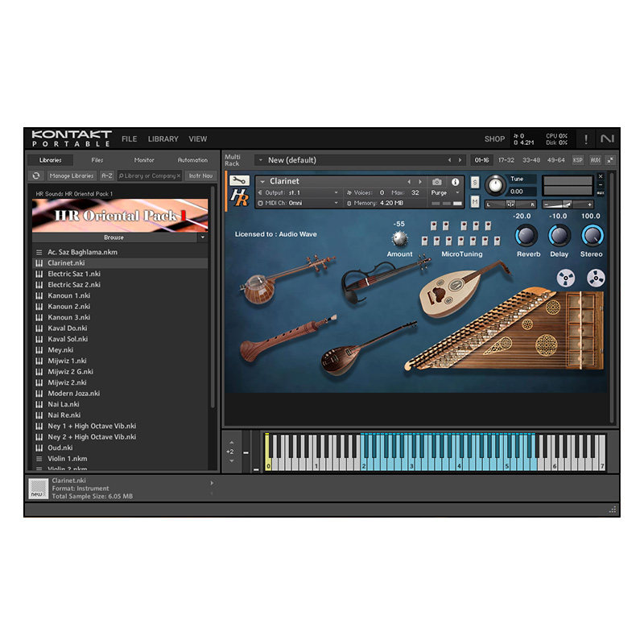Viewport: 644px width, 644px height.
Task: Open the exclamation warning indicator
Action: pyautogui.click(x=586, y=139)
